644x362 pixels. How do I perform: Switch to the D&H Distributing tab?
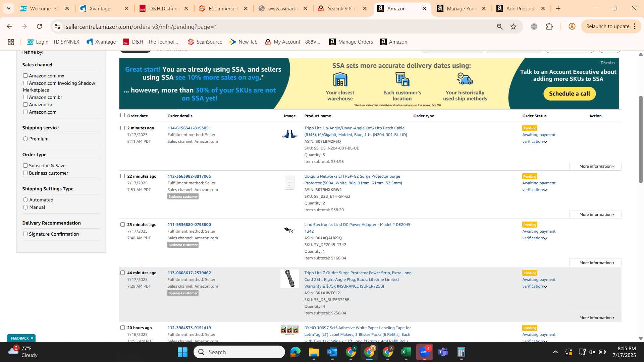pyautogui.click(x=164, y=8)
